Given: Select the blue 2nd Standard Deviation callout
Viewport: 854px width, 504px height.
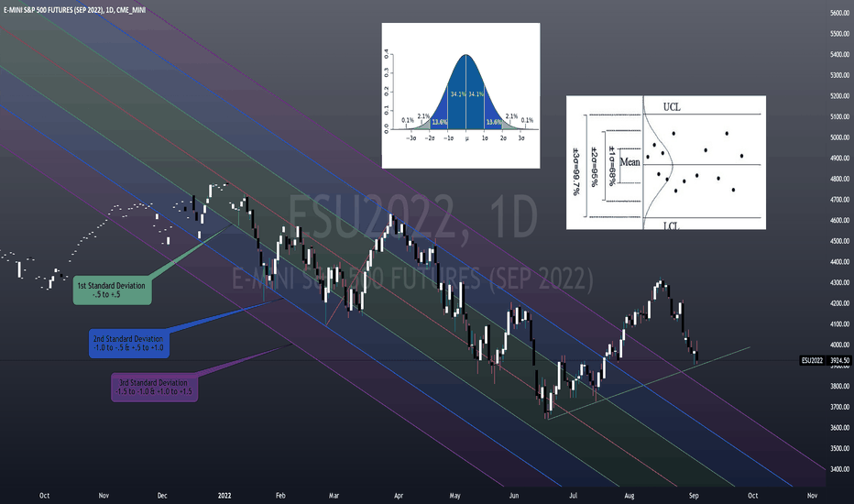Looking at the screenshot, I should tap(129, 344).
